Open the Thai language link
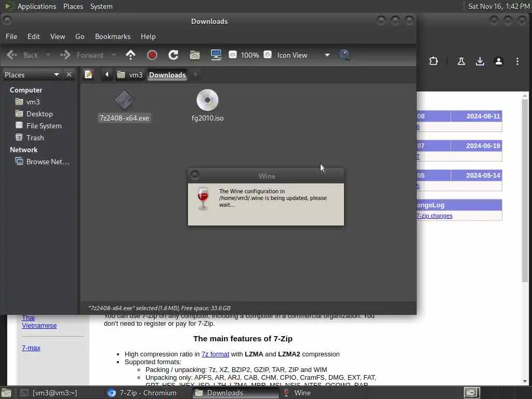This screenshot has width=532, height=399. click(x=28, y=317)
